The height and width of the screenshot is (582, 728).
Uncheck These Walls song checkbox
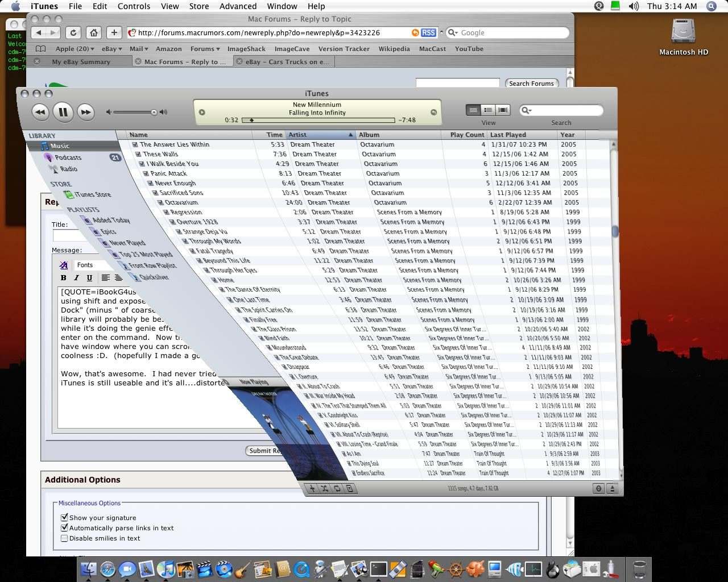(x=138, y=154)
